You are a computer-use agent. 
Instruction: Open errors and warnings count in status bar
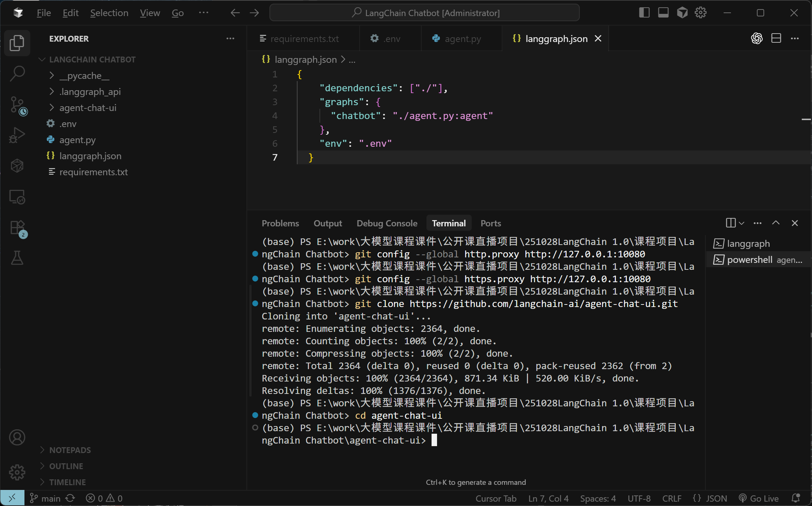104,498
